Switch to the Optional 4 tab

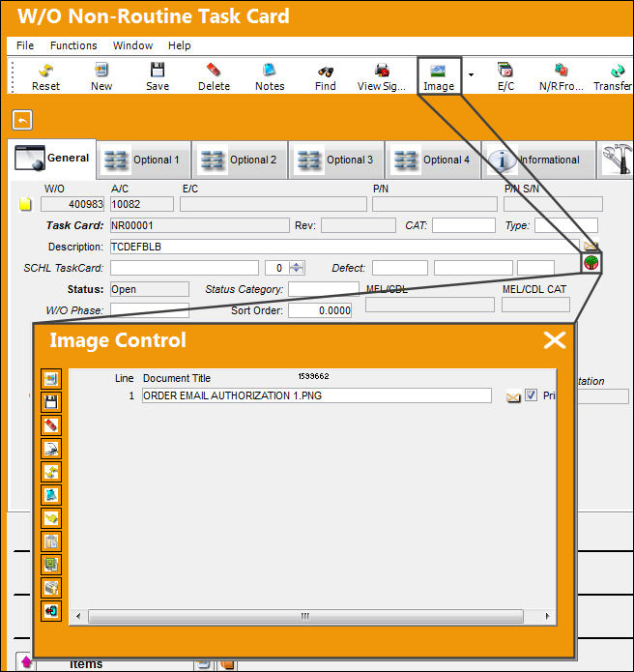click(x=433, y=160)
